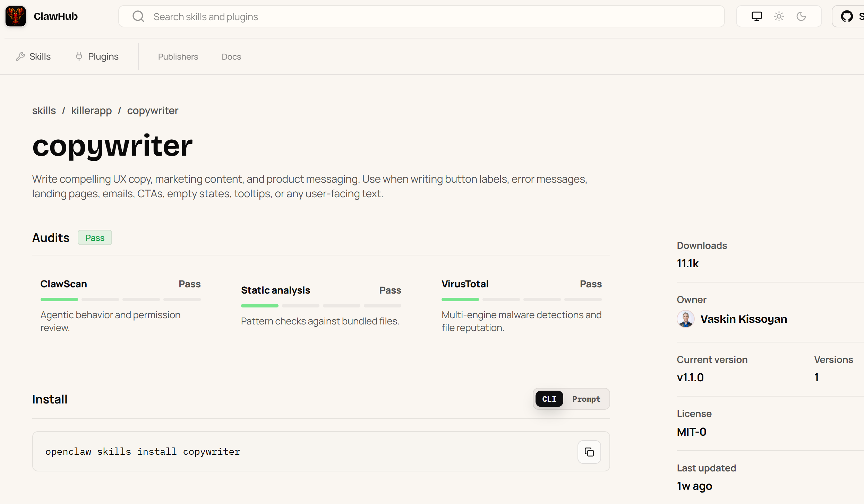The width and height of the screenshot is (864, 504).
Task: Open the VirusTotal audit card
Action: [522, 306]
